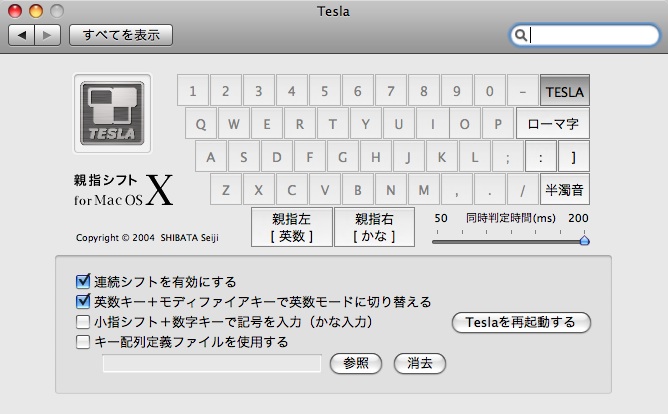Click the 親指右 [かな] key
Image resolution: width=668 pixels, height=414 pixels.
[374, 227]
